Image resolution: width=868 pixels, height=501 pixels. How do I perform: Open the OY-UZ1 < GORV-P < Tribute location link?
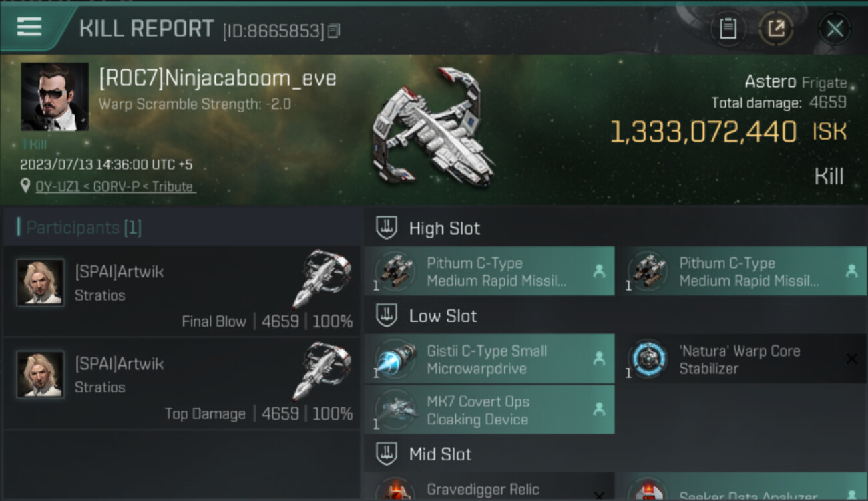tap(115, 186)
